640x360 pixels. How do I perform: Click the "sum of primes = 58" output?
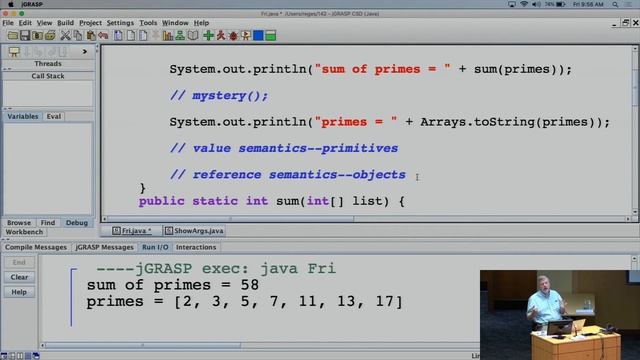click(x=173, y=285)
